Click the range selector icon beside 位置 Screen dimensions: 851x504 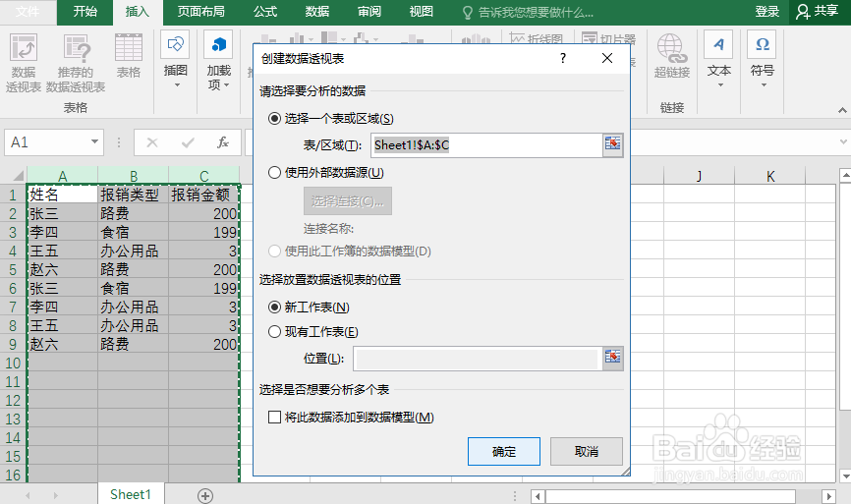click(x=613, y=358)
